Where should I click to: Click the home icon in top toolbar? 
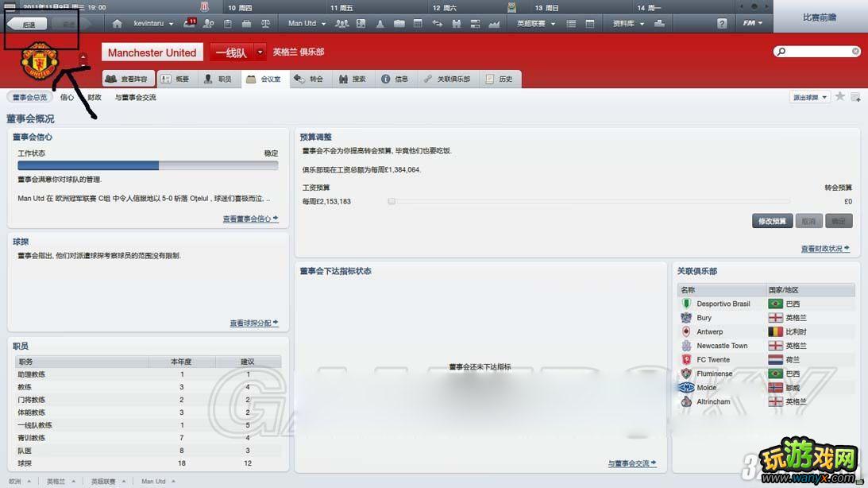click(118, 24)
